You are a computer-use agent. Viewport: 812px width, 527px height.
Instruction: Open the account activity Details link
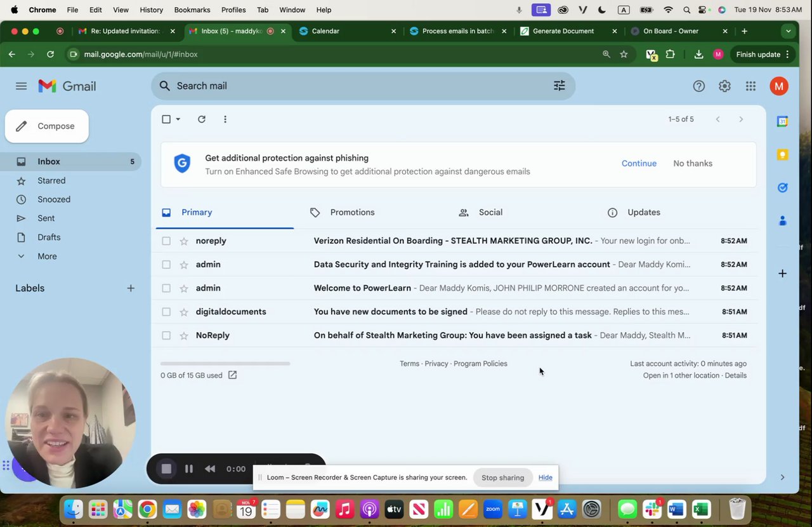736,375
